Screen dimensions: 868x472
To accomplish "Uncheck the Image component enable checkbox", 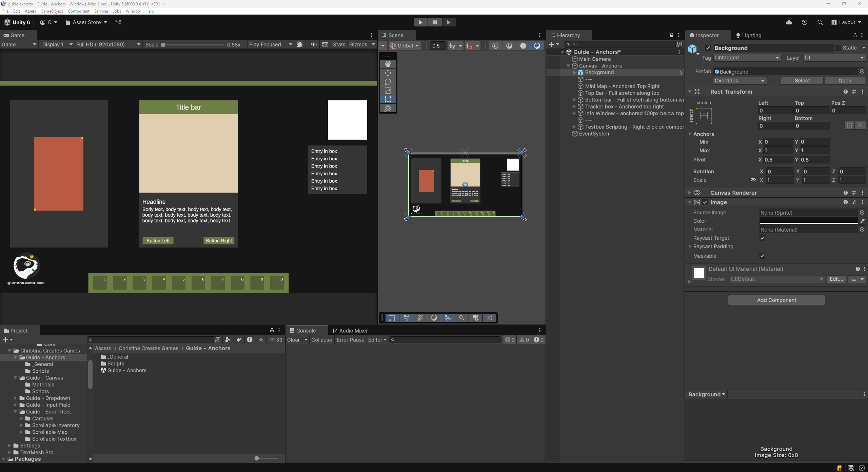I will coord(705,202).
